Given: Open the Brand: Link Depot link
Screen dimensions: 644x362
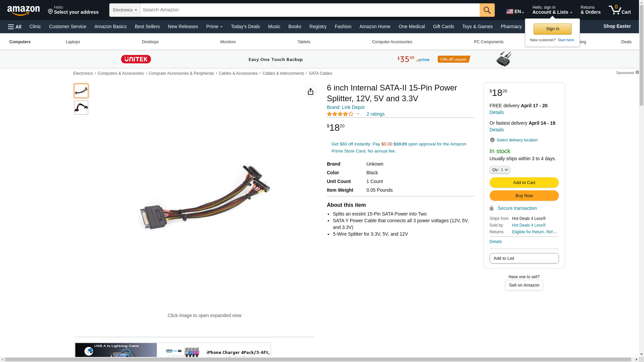Looking at the screenshot, I should pos(345,107).
